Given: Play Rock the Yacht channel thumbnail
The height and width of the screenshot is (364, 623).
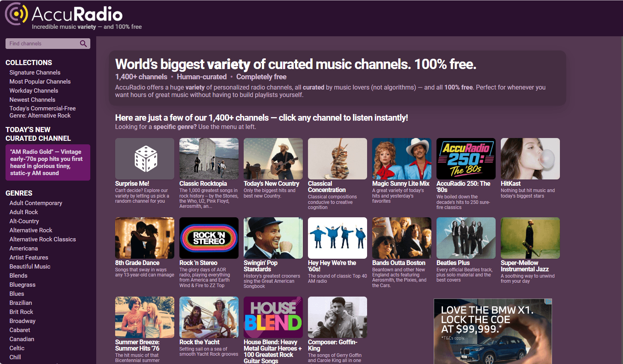Looking at the screenshot, I should (x=209, y=317).
